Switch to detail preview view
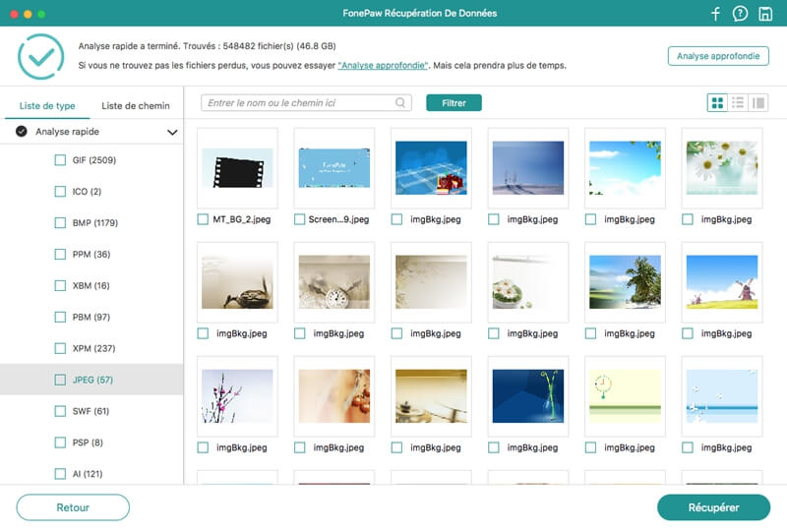787x532 pixels. click(758, 103)
